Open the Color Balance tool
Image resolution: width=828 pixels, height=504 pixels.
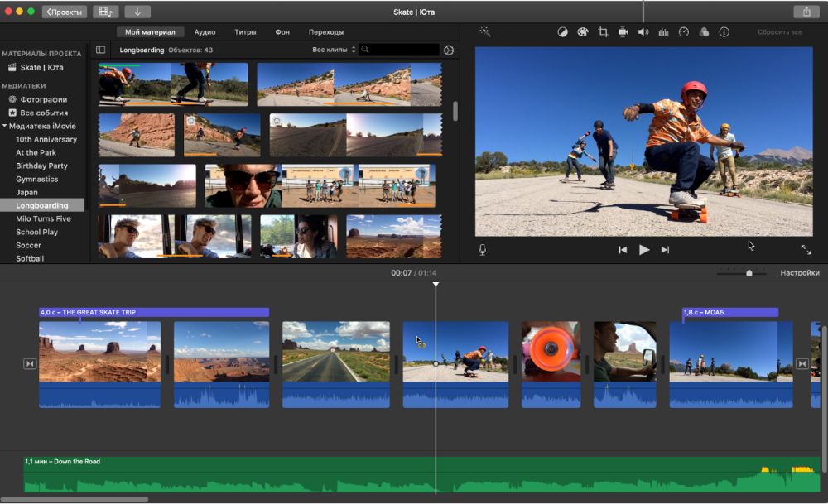point(563,31)
